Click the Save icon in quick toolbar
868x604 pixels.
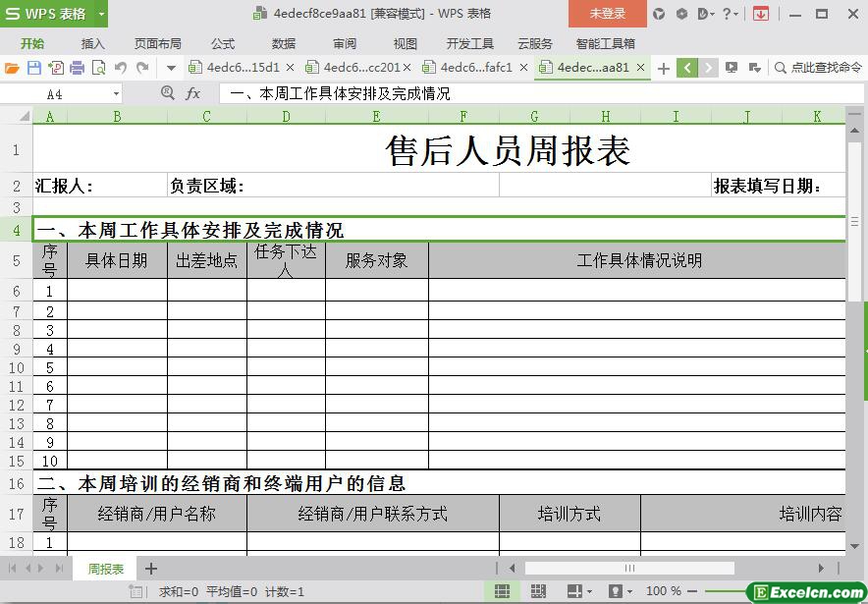33,68
